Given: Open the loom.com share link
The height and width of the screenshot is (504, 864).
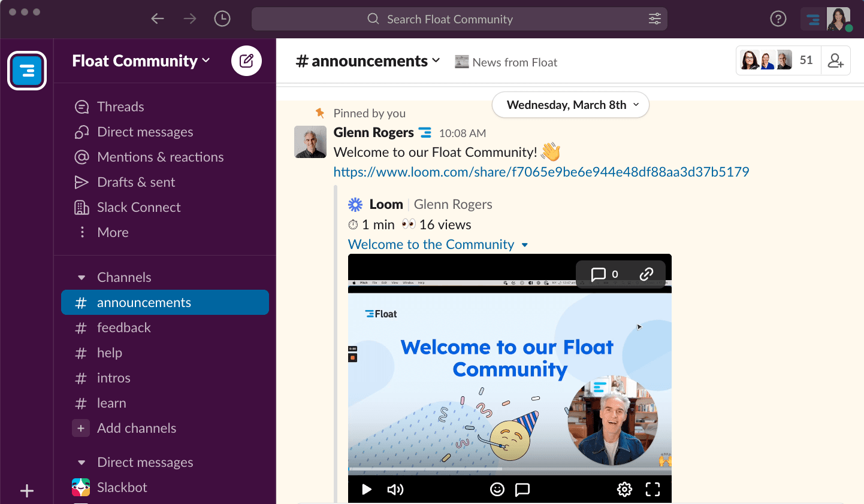Looking at the screenshot, I should coord(541,172).
